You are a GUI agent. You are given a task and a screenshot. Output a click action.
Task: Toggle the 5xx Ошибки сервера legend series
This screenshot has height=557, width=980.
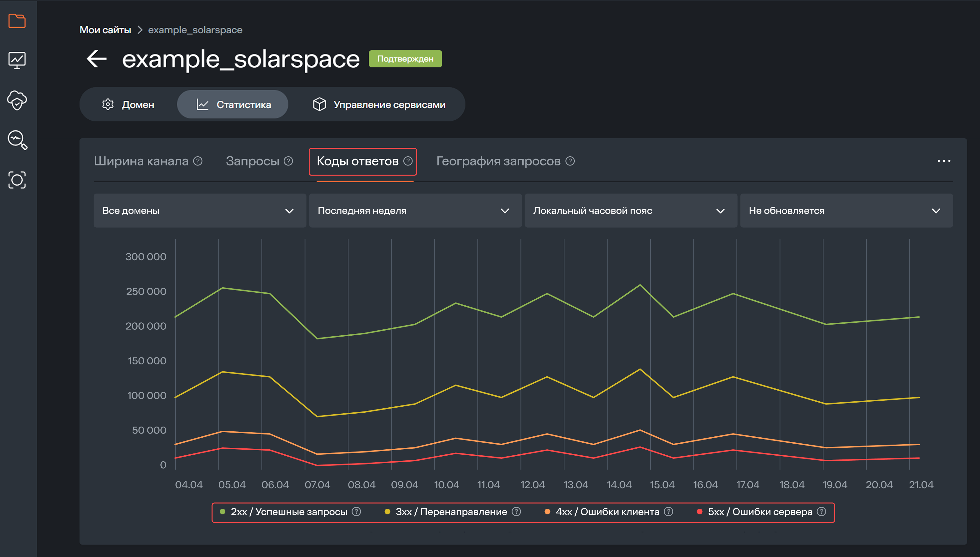point(759,512)
